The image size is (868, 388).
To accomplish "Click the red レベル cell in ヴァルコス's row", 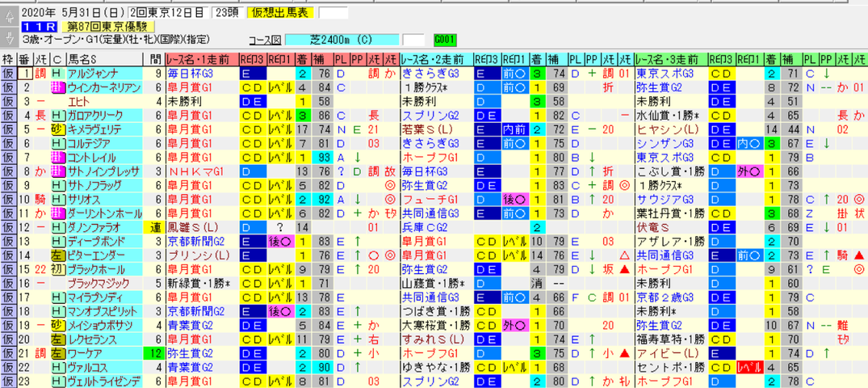I will 750,366.
